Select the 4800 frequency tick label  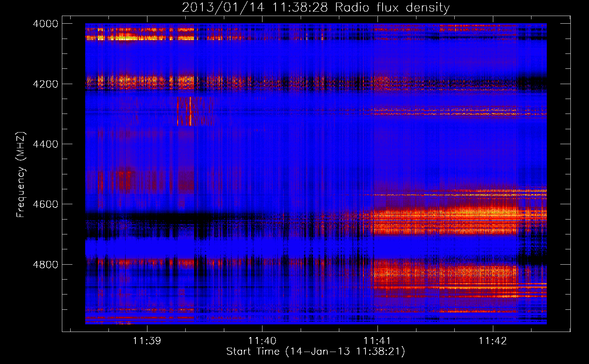[x=46, y=265]
